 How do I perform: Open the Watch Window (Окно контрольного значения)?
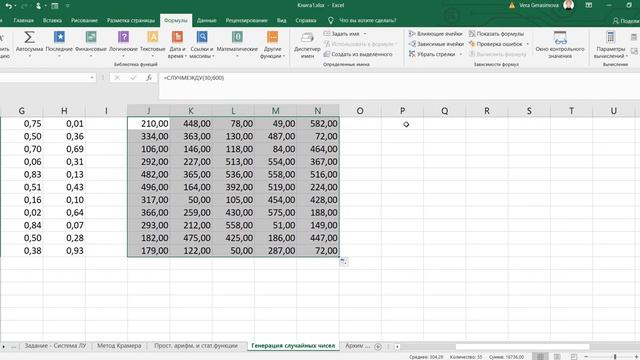pos(560,44)
